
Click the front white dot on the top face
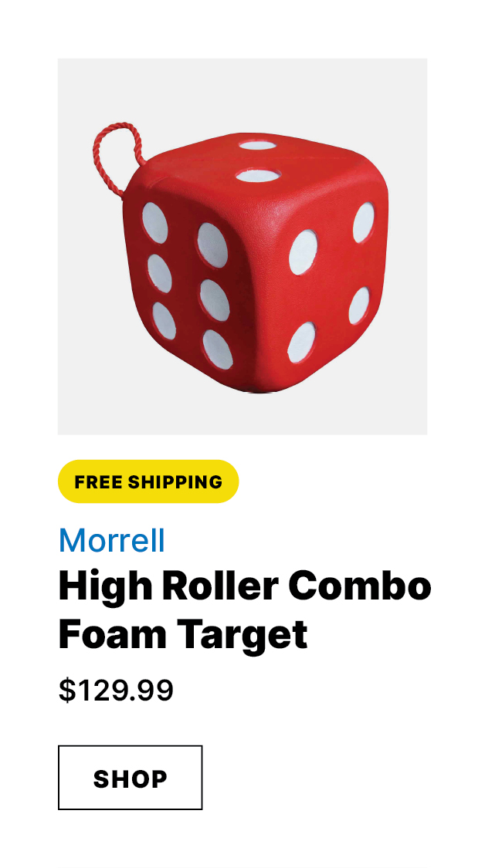pos(257,175)
